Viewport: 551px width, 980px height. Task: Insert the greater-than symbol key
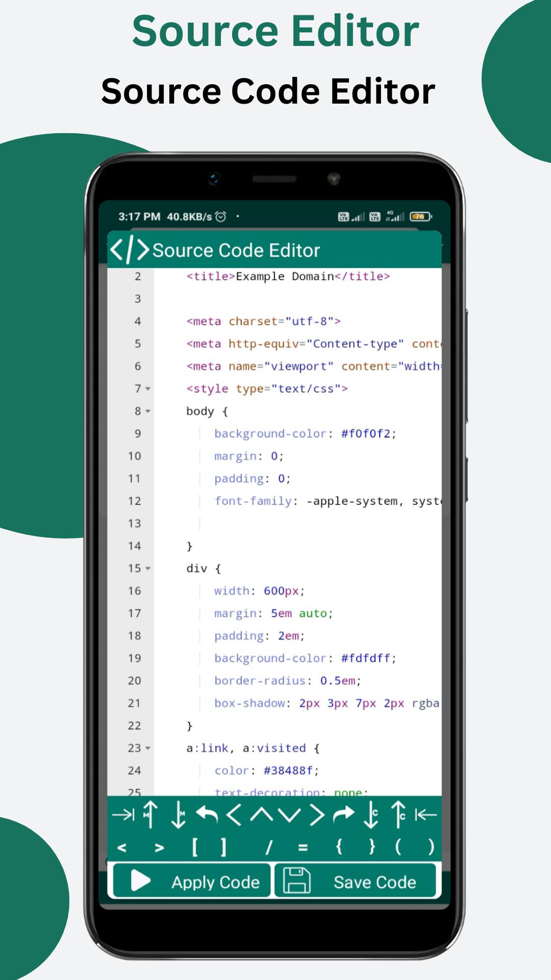(x=160, y=848)
